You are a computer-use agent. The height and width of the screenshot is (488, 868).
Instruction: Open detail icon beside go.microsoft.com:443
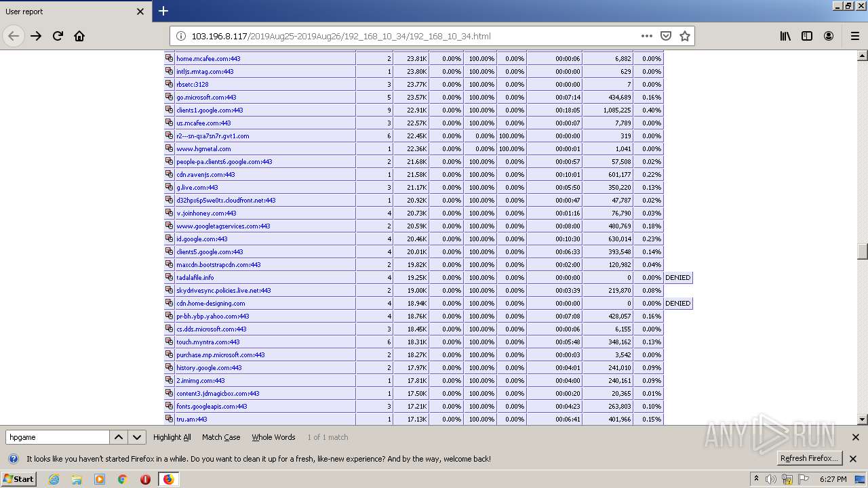(x=170, y=97)
